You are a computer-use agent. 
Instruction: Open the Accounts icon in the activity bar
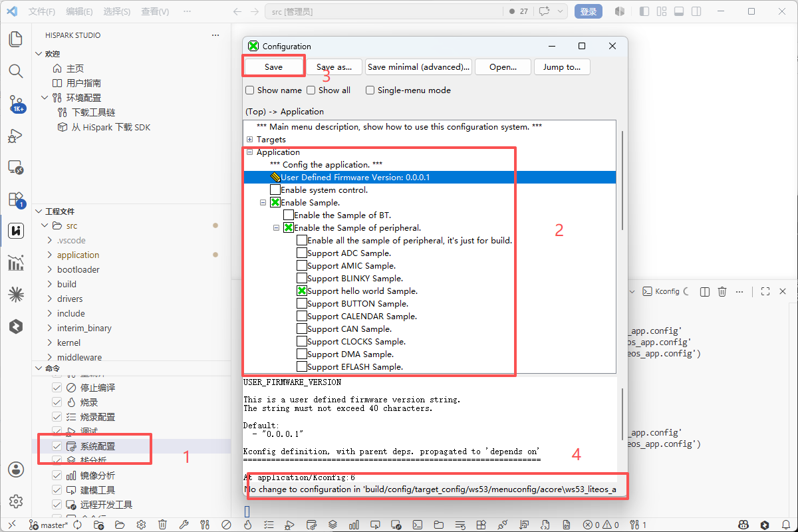point(15,469)
